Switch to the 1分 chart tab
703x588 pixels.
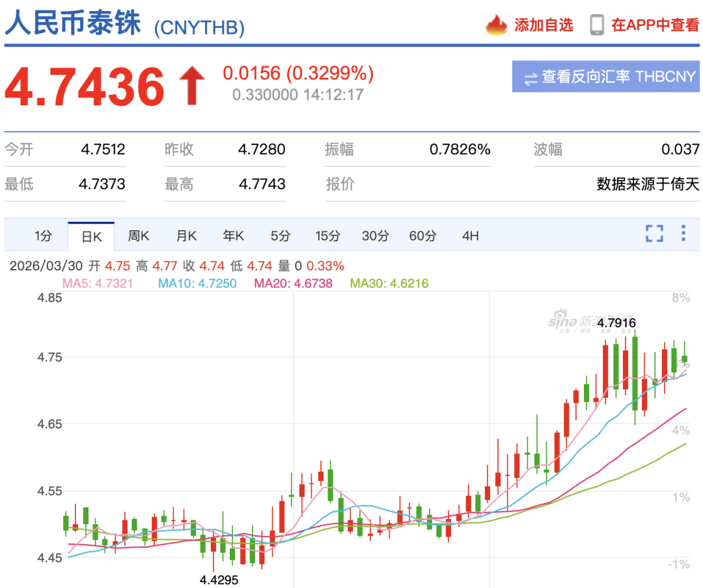pyautogui.click(x=44, y=236)
